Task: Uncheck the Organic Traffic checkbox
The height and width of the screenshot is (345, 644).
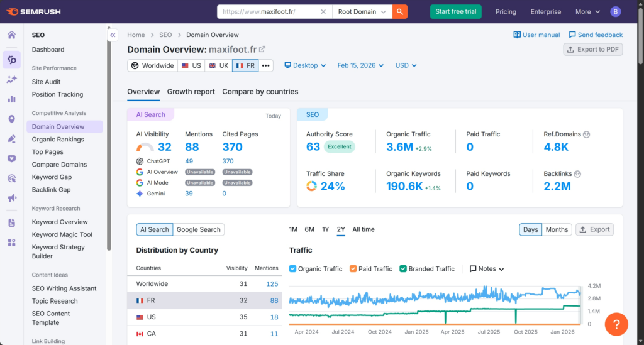Action: tap(293, 269)
